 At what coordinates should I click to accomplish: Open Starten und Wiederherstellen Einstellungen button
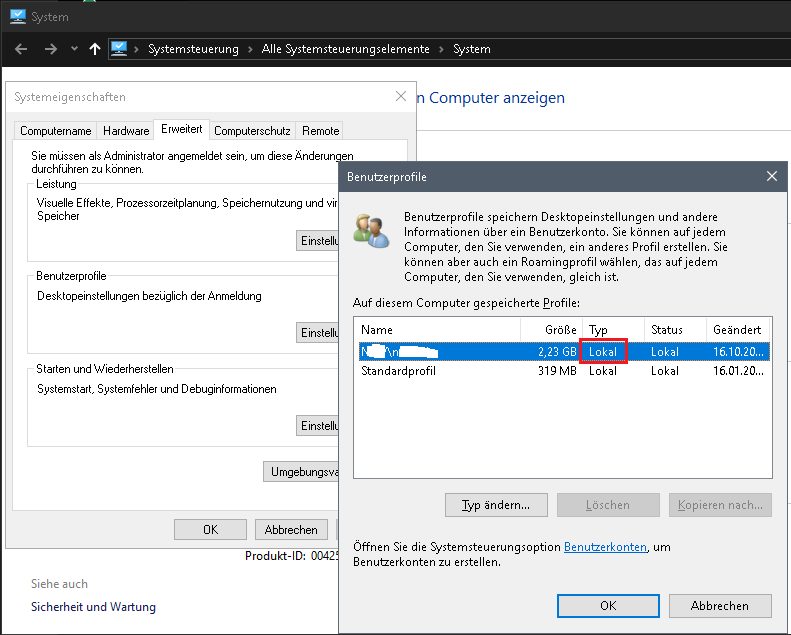(318, 426)
